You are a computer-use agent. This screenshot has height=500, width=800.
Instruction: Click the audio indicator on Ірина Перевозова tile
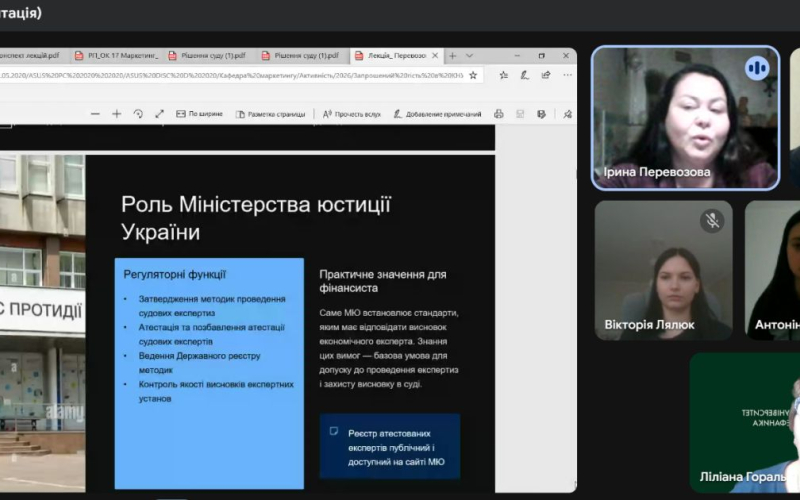tap(757, 68)
